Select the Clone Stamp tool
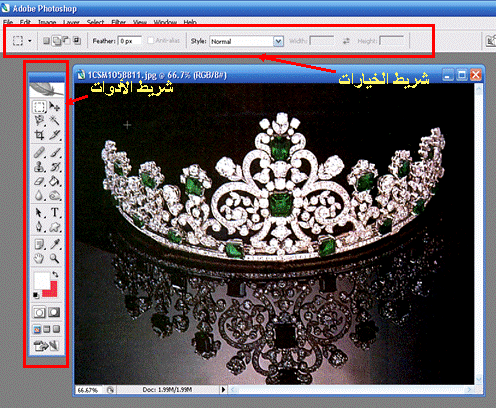Image resolution: width=496 pixels, height=408 pixels. coord(39,167)
